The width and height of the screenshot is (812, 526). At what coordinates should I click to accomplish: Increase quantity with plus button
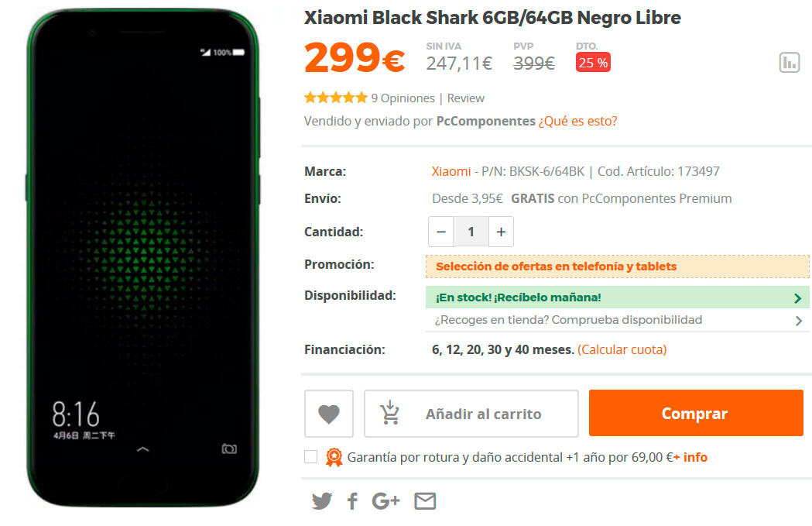501,232
